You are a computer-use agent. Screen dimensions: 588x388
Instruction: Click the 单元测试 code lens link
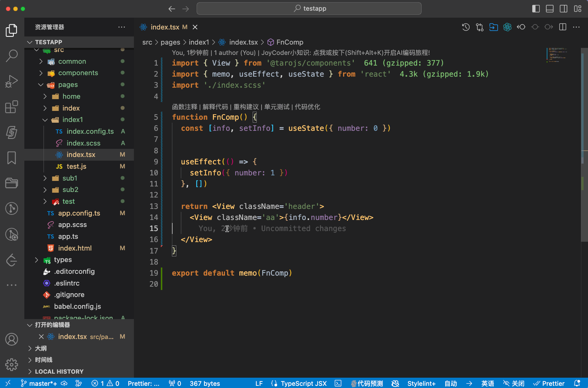(x=277, y=107)
